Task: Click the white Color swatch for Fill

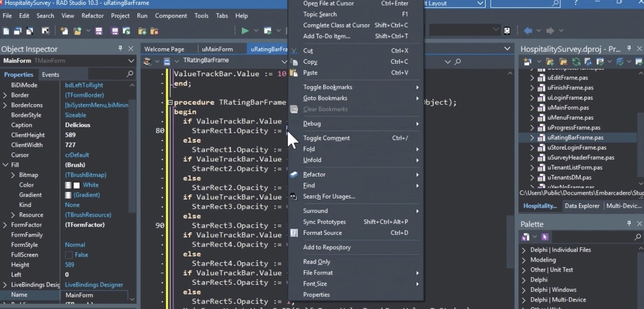Action: point(76,185)
